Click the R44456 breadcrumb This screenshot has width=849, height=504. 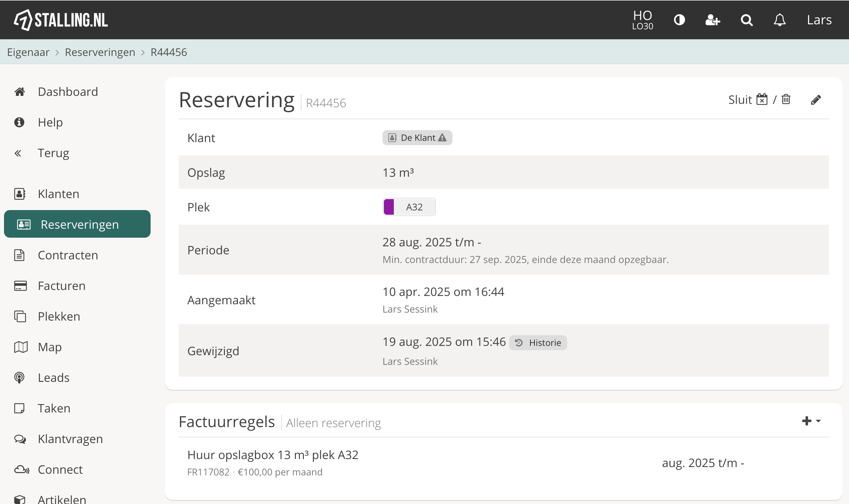pos(169,52)
